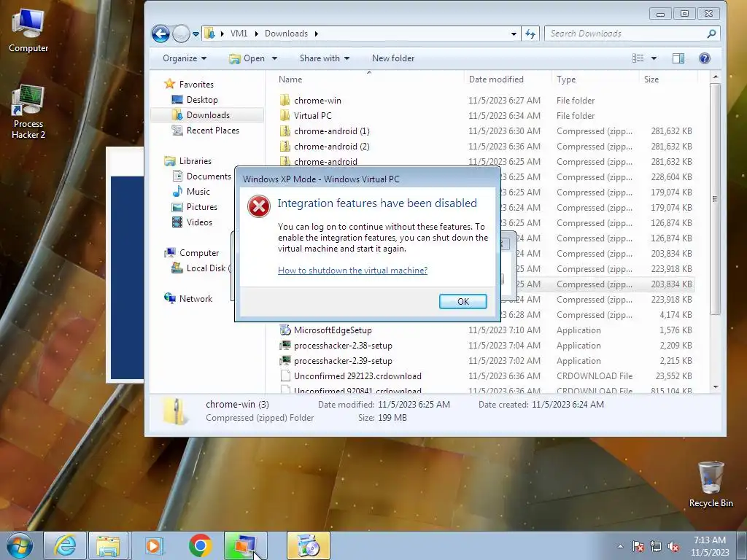Select the chrome-android (2) zip file
Viewport: 747px width, 560px height.
click(332, 146)
